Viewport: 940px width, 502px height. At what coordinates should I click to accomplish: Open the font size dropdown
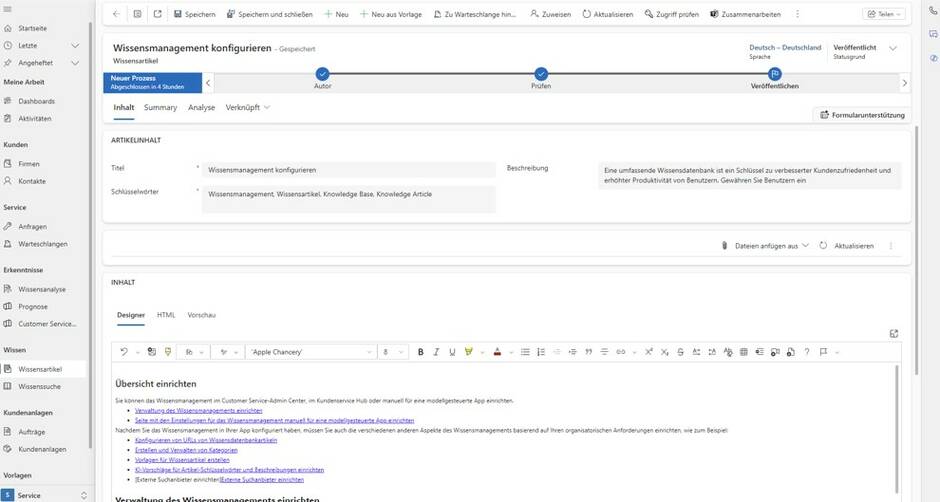coord(393,352)
